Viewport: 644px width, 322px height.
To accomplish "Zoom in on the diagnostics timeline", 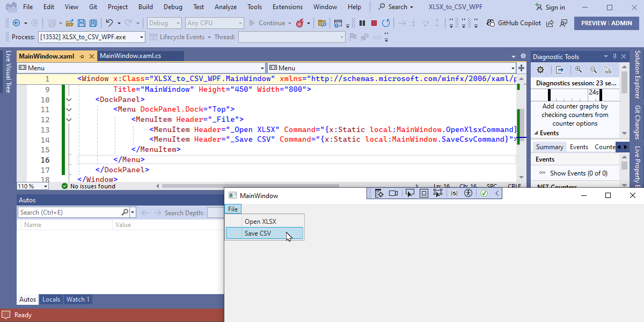I will pyautogui.click(x=579, y=70).
